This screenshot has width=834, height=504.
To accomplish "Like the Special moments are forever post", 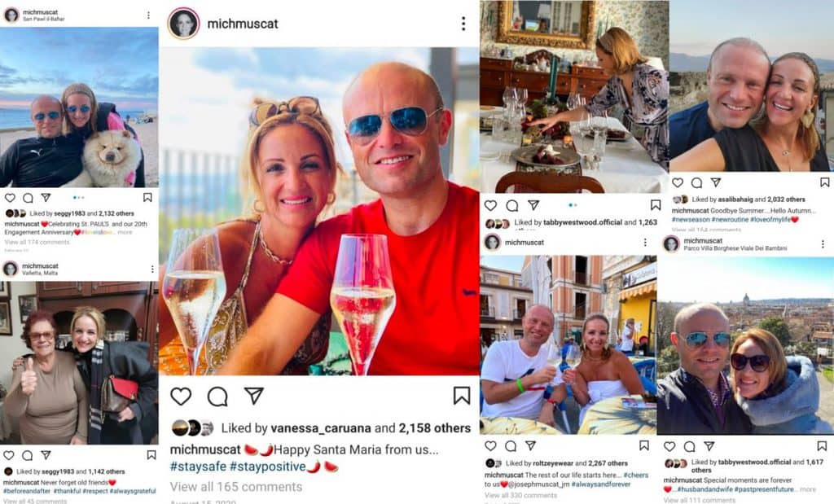I will tap(669, 446).
